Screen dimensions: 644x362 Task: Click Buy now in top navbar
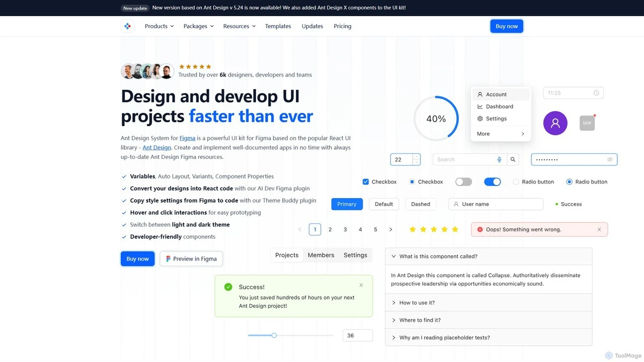click(x=507, y=26)
